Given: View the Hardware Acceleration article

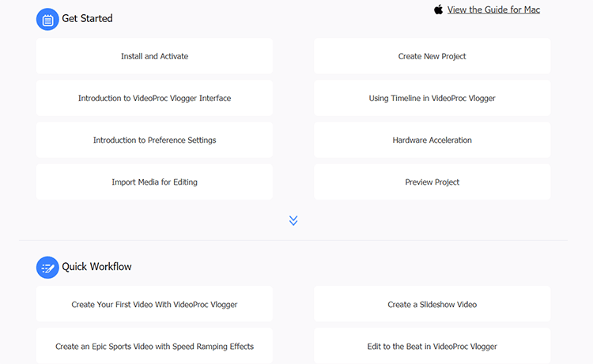Looking at the screenshot, I should click(432, 140).
